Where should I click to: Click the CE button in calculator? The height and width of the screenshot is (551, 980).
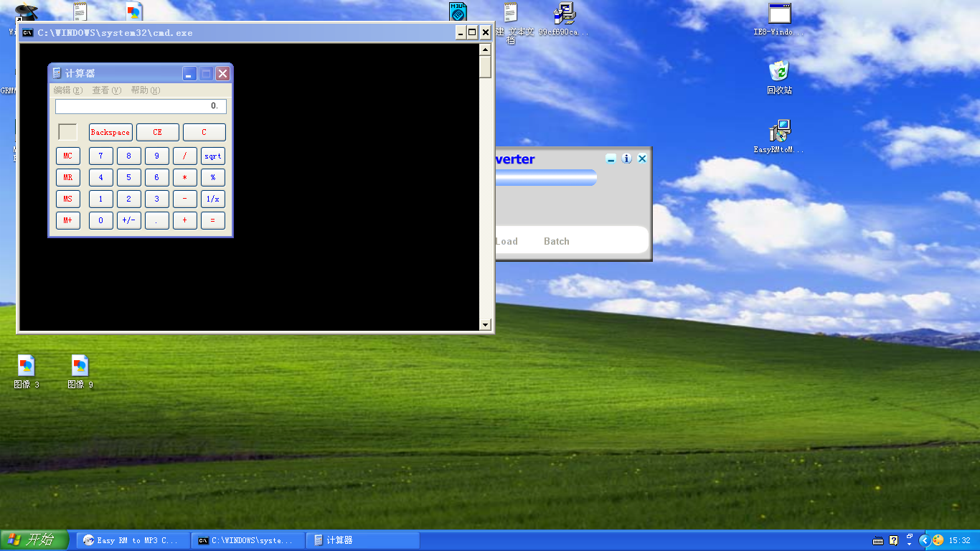point(158,133)
